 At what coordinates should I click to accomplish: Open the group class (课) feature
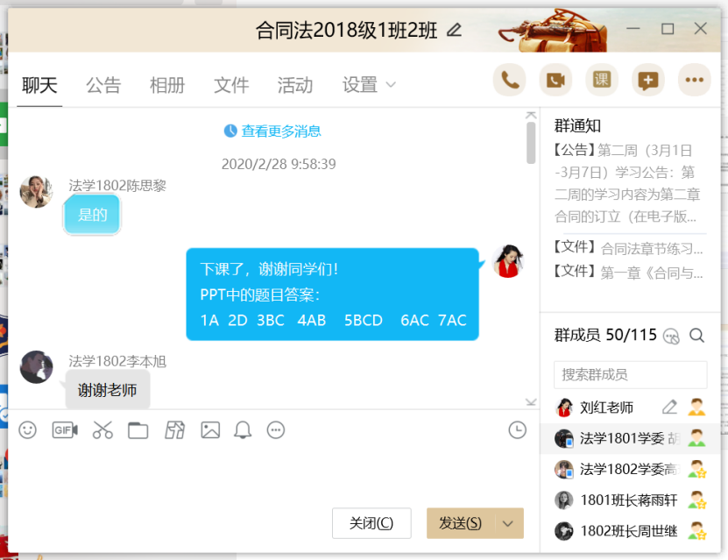(x=602, y=80)
